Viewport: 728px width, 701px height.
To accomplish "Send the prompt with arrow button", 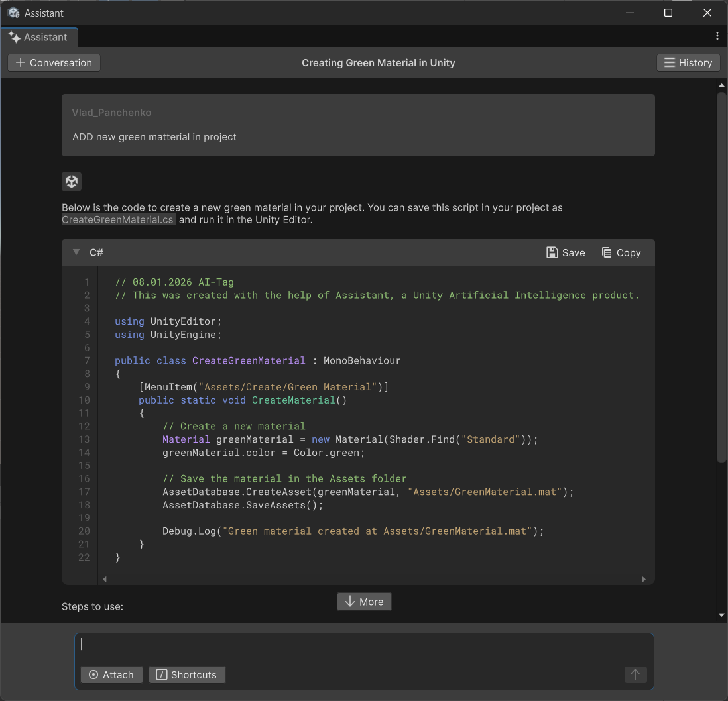I will pyautogui.click(x=635, y=674).
